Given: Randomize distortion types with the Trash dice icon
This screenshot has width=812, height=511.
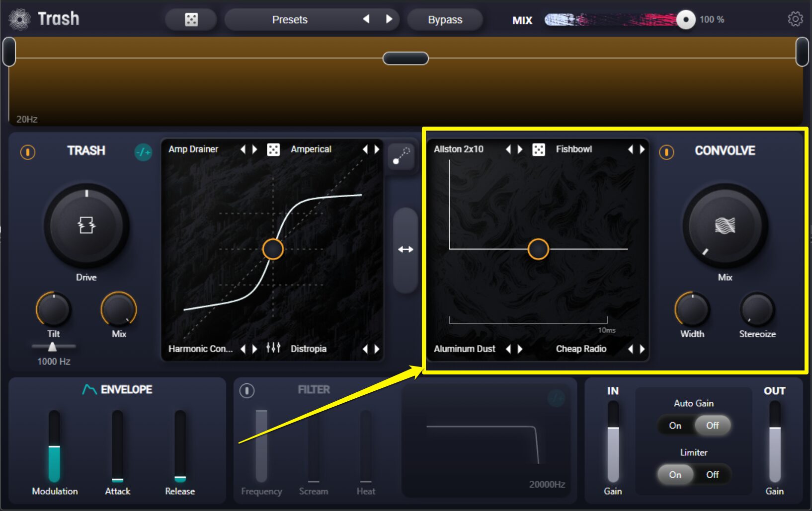Looking at the screenshot, I should [273, 149].
